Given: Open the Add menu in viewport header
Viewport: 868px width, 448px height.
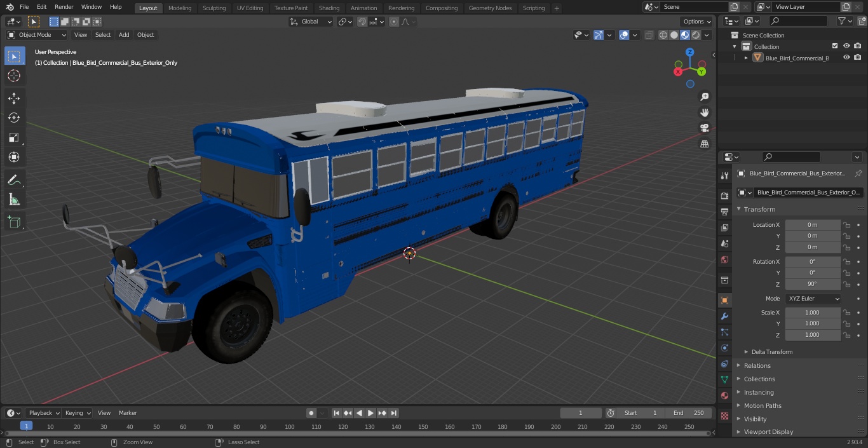Looking at the screenshot, I should [x=124, y=35].
